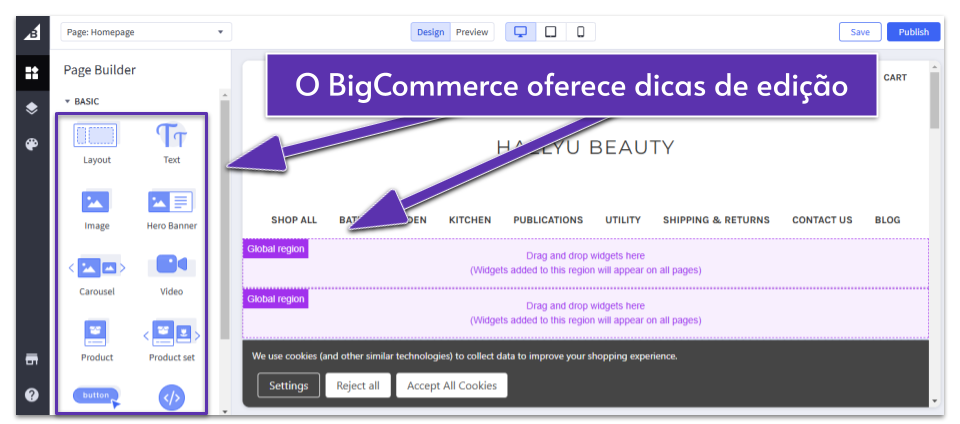Switch to Design mode
The height and width of the screenshot is (424, 960).
coord(430,32)
